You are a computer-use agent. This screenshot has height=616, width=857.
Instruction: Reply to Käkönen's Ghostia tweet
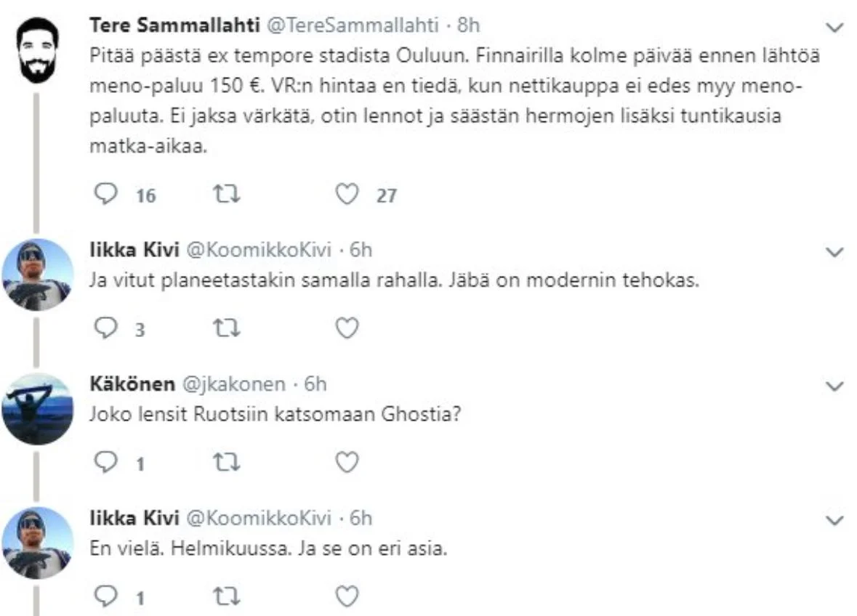tap(108, 462)
